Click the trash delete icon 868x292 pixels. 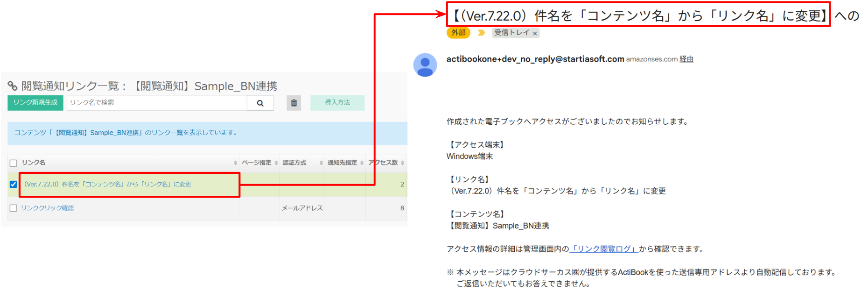coord(294,103)
